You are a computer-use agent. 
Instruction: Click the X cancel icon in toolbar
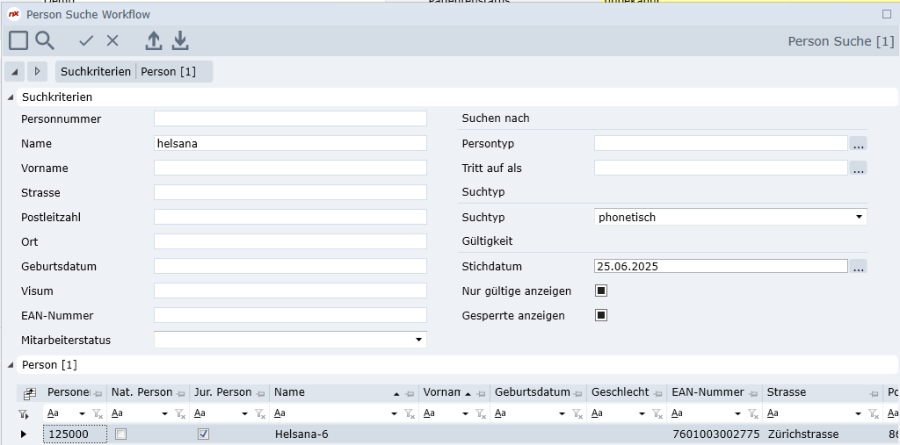tap(112, 40)
